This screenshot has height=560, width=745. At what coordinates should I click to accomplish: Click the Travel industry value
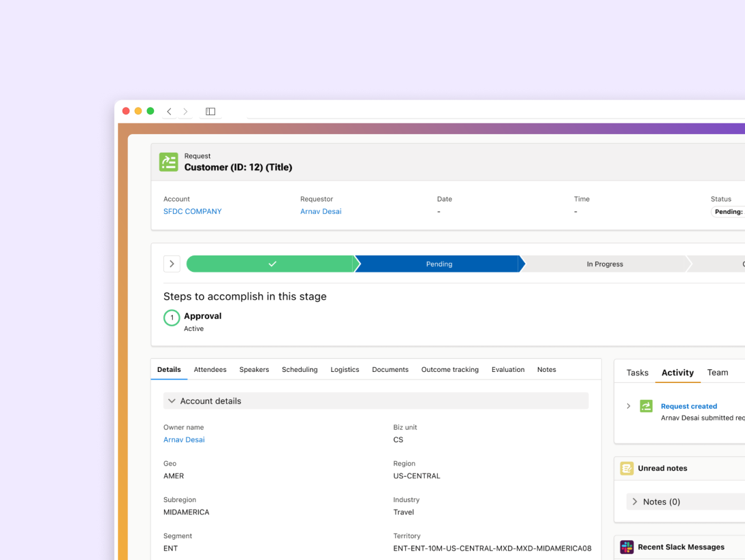[403, 512]
